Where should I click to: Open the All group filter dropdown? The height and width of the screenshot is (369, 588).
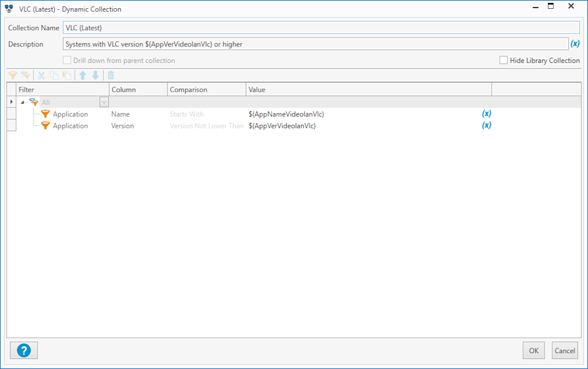tap(104, 102)
